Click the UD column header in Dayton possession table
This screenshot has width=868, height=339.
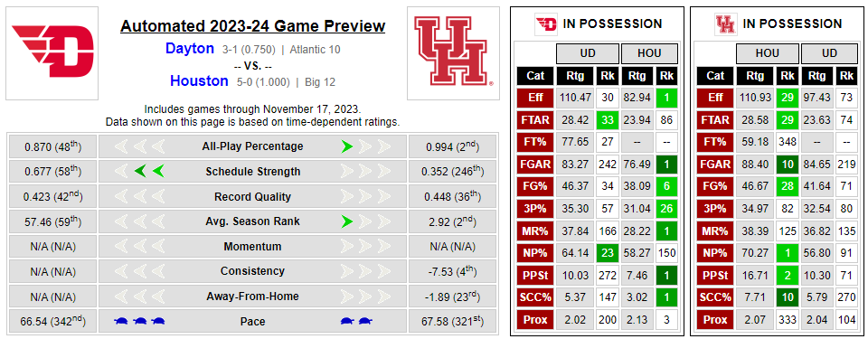[x=588, y=53]
